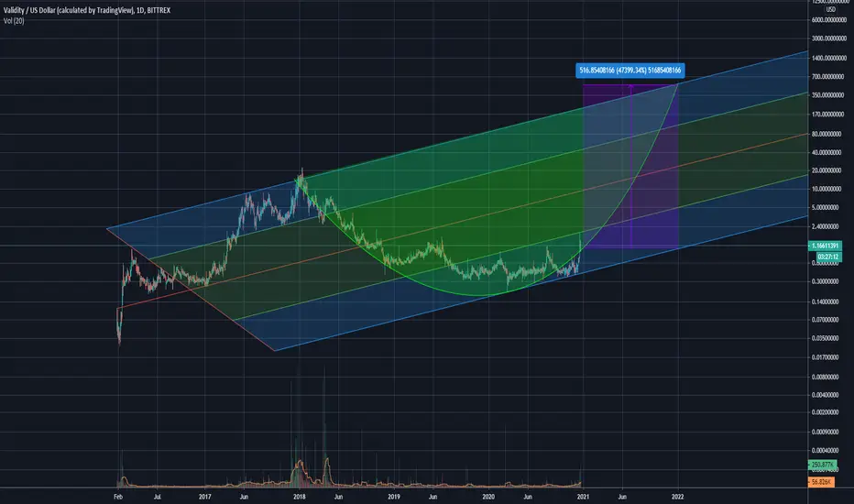Click the 2018 label on time axis
854x504 pixels.
[x=299, y=497]
